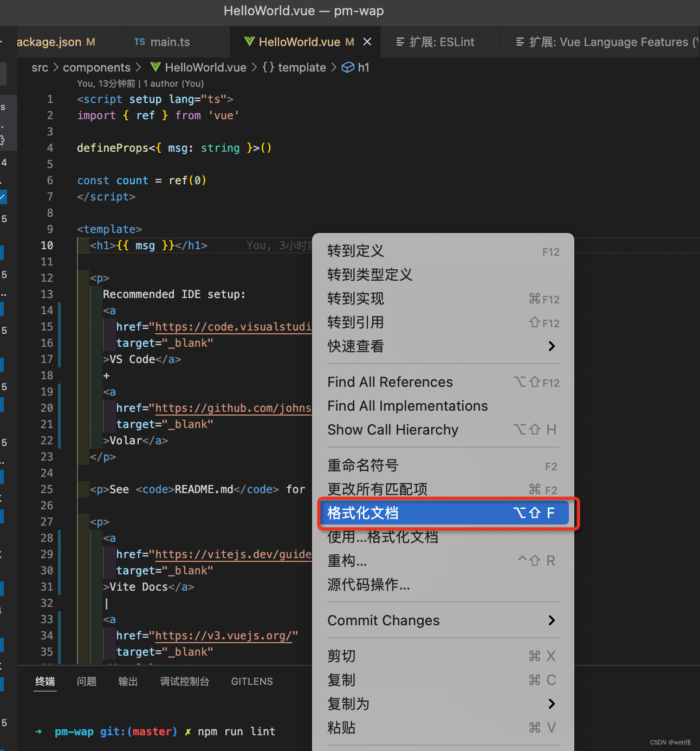
Task: Choose 使用...格式化文档 menu entry
Action: [x=443, y=537]
